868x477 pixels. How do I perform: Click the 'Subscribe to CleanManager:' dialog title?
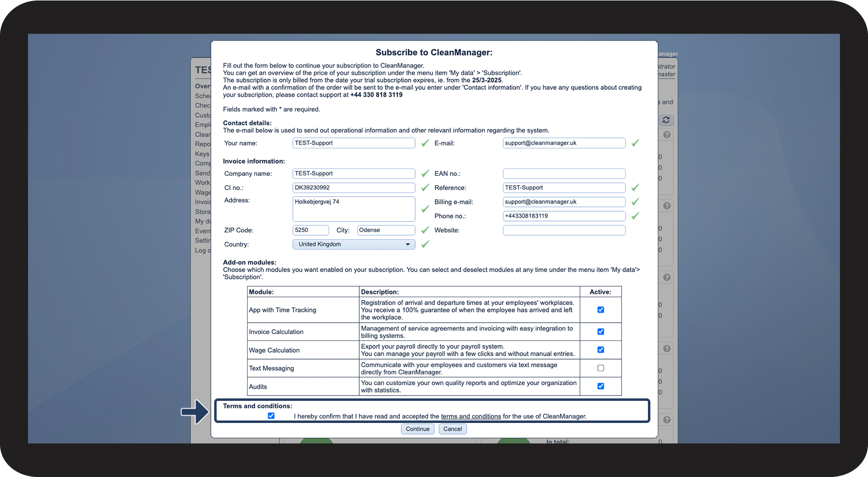coord(434,53)
